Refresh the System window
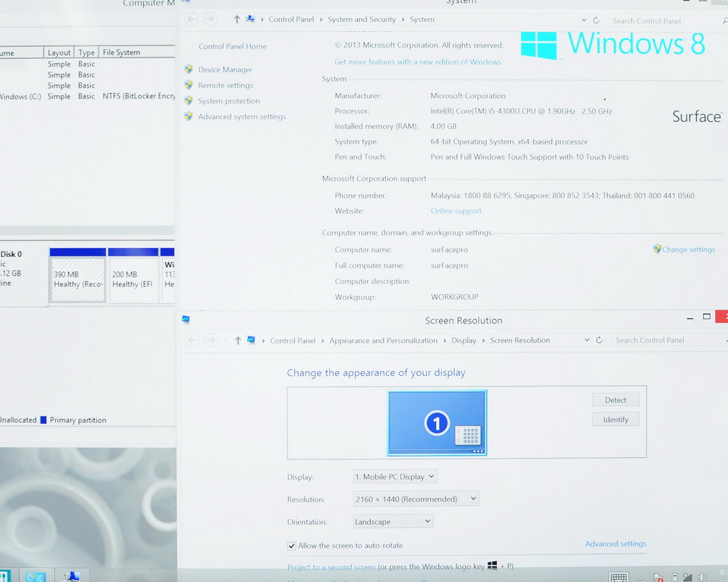 597,20
